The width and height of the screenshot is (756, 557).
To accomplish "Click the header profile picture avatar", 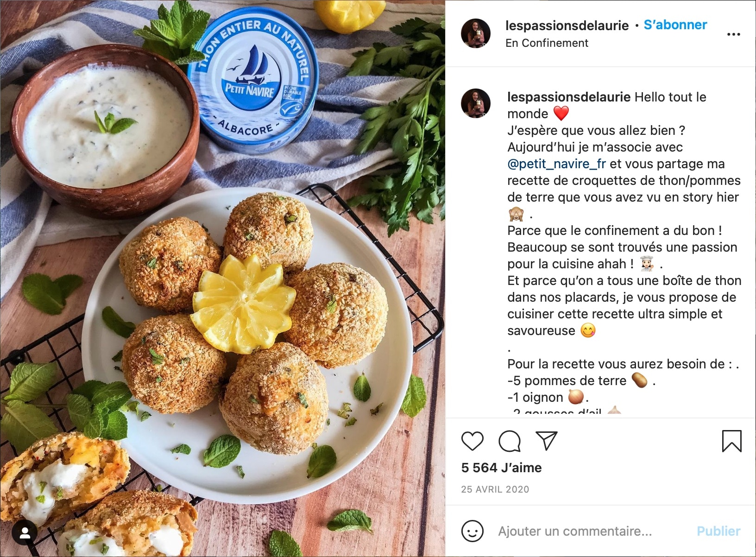I will click(476, 33).
